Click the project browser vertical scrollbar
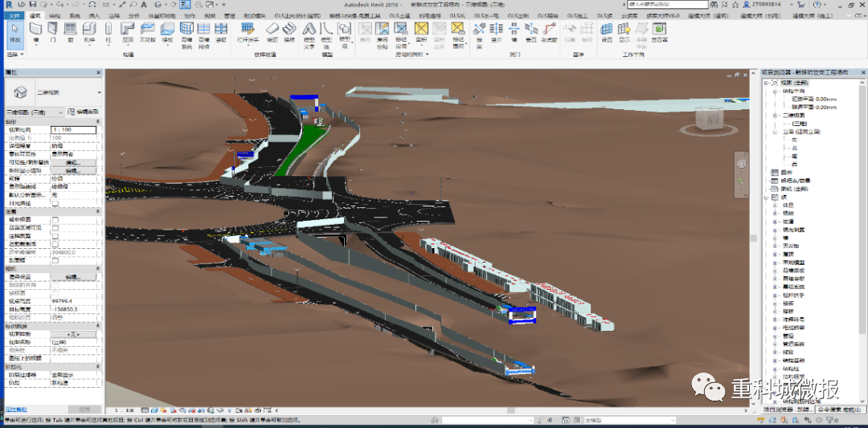868x428 pixels. (x=864, y=207)
